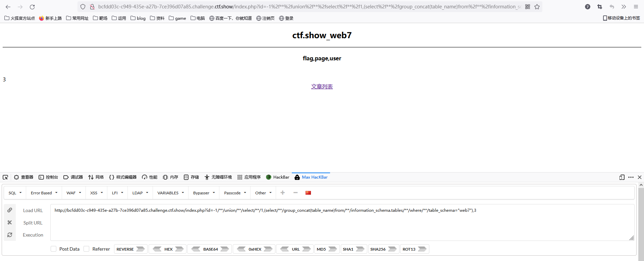This screenshot has height=261, width=644.
Task: Remove a field with the minus icon
Action: [x=296, y=193]
